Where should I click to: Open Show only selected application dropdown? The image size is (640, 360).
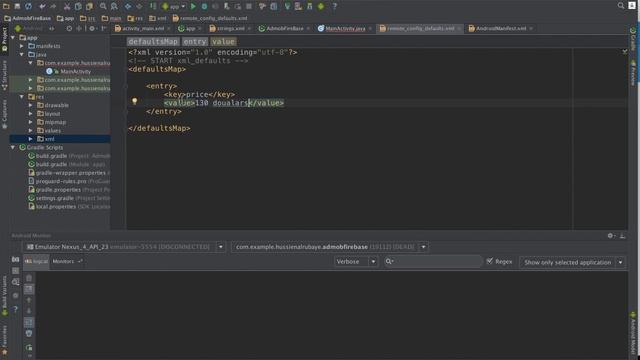pos(572,262)
